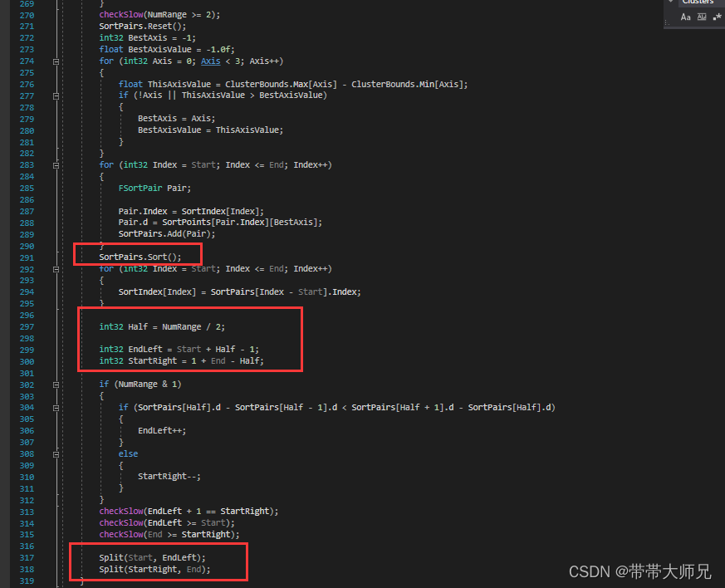Toggle regular expressions option in find box
The image size is (725, 588).
click(x=717, y=17)
